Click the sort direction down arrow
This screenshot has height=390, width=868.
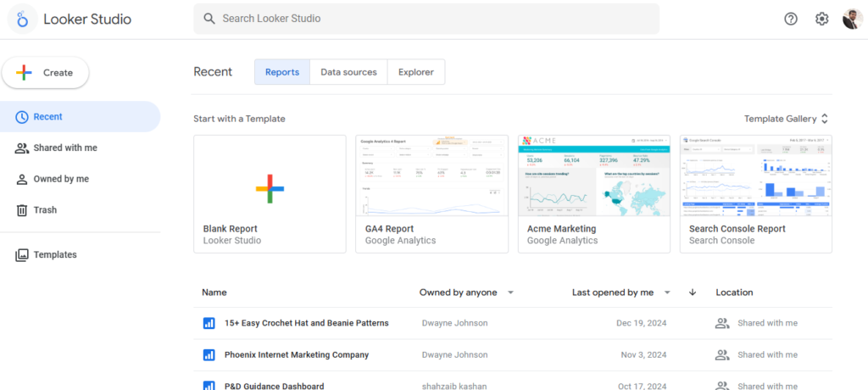[x=693, y=292]
